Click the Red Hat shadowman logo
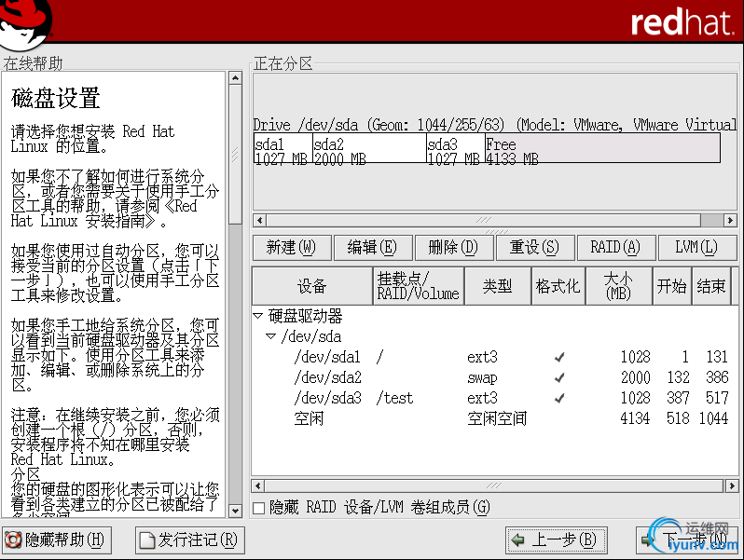744x560 pixels. 24,23
